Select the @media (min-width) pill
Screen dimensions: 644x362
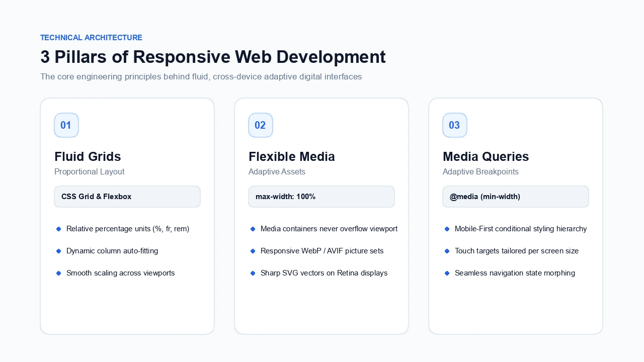[x=516, y=197]
